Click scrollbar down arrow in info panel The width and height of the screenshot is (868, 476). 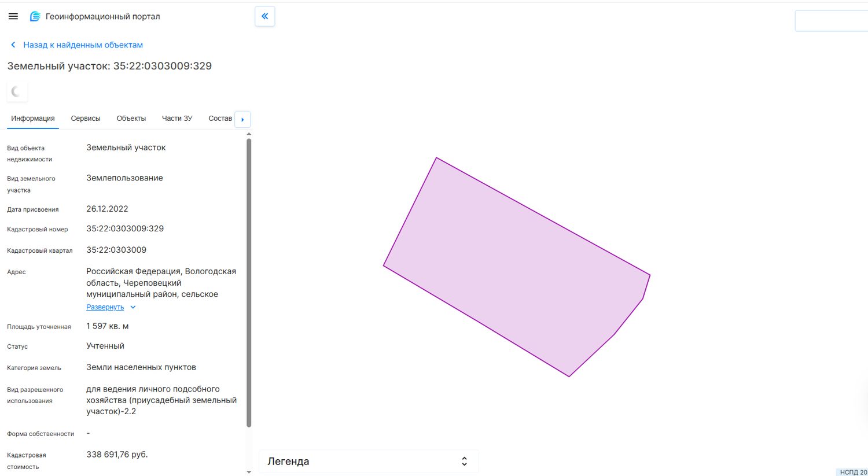click(x=249, y=472)
